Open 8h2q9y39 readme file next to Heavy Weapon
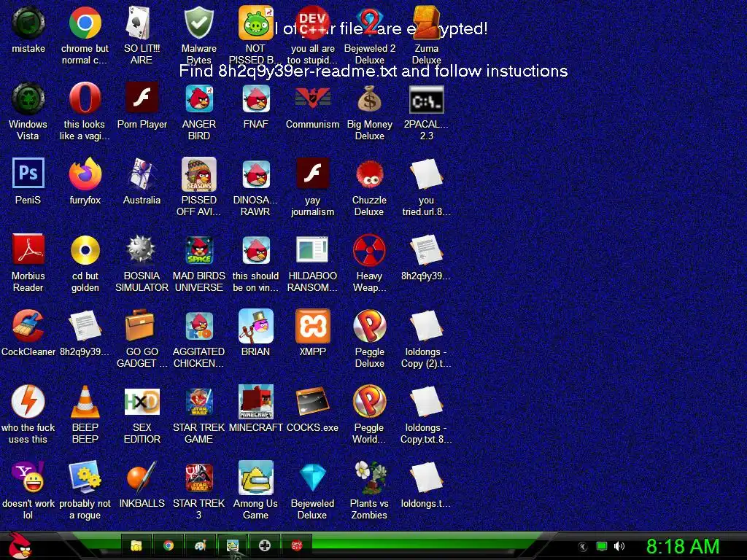Screen dimensions: 747x560 tap(426, 250)
